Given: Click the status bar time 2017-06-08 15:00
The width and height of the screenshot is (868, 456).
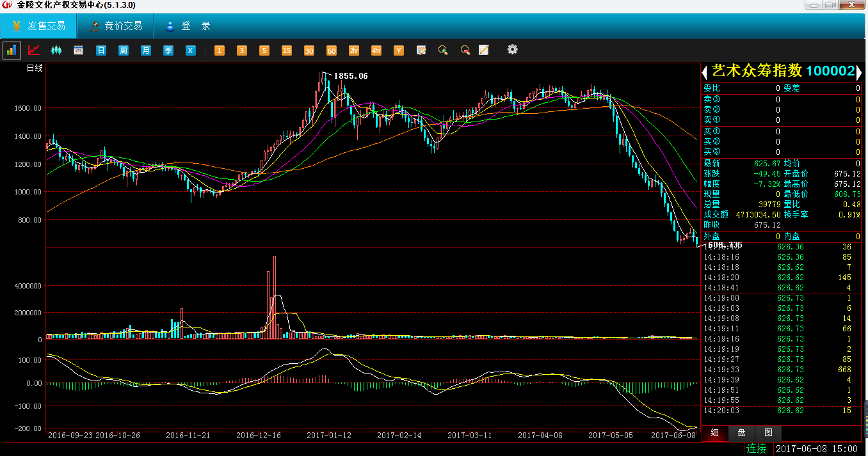Looking at the screenshot, I should pos(817,449).
